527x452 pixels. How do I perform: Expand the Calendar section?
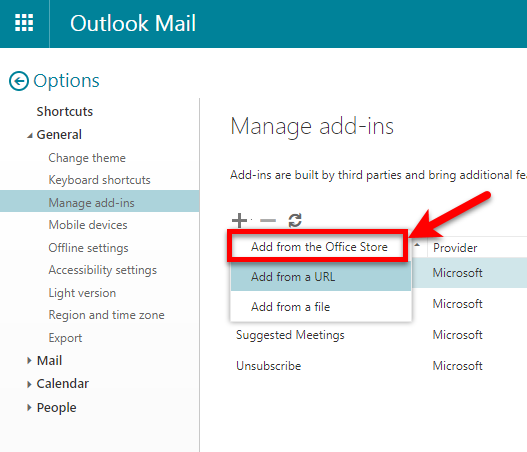pyautogui.click(x=29, y=384)
